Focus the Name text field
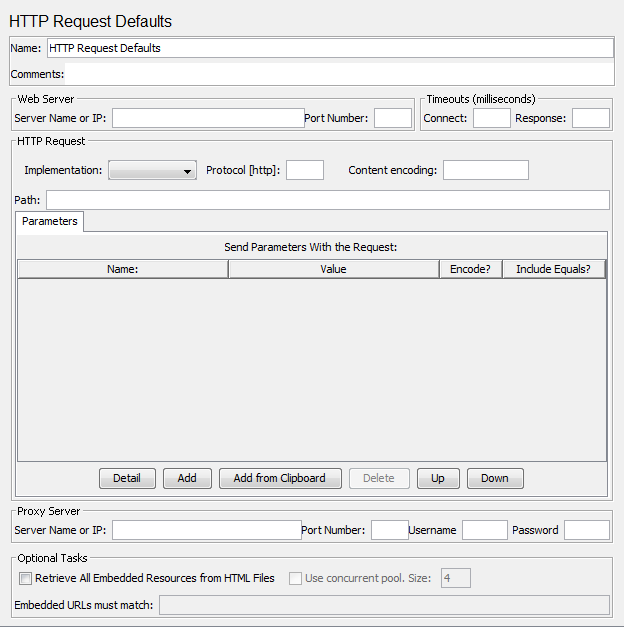 330,48
